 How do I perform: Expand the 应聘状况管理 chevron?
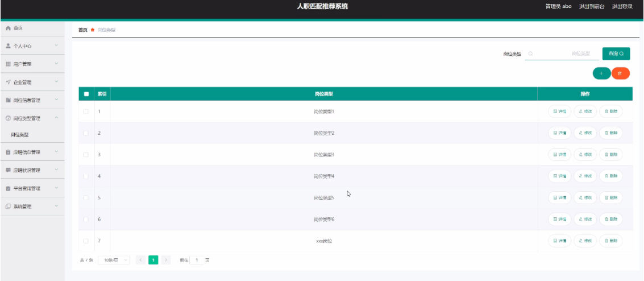coord(57,170)
